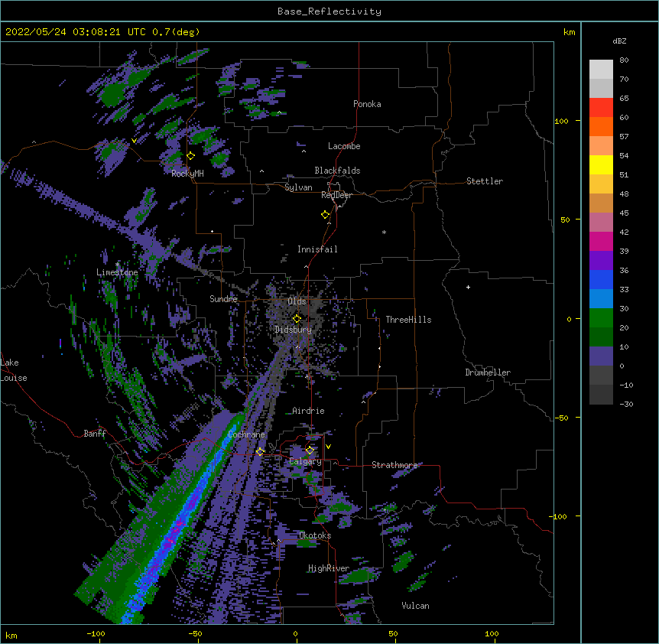The image size is (659, 644).
Task: Click the Lake Louise label
Action: (x=14, y=370)
